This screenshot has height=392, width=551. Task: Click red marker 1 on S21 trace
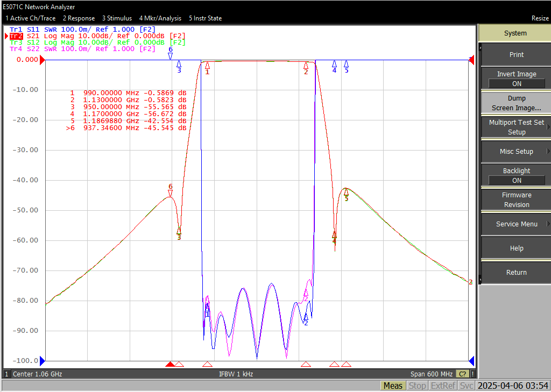coord(207,68)
